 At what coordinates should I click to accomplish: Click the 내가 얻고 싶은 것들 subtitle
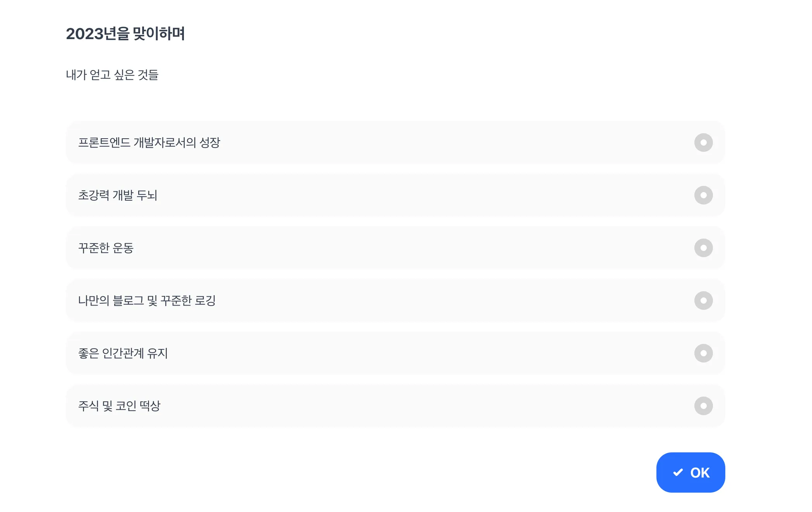(x=112, y=75)
